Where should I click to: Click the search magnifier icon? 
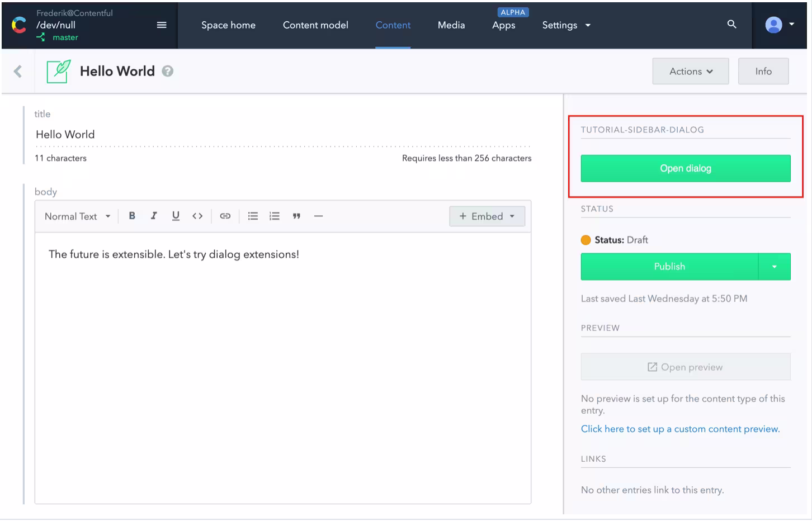[731, 24]
